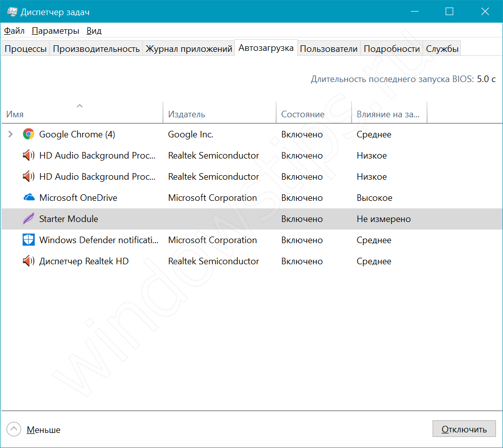Viewport: 503px width, 448px height.
Task: Expand the Google Chrome (4) group
Action: (x=11, y=134)
